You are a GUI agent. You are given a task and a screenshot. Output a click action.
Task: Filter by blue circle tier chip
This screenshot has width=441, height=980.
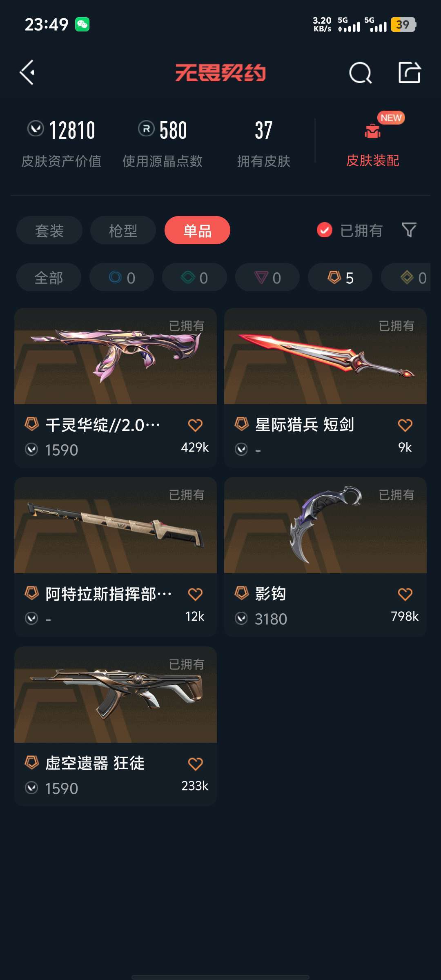tap(122, 277)
